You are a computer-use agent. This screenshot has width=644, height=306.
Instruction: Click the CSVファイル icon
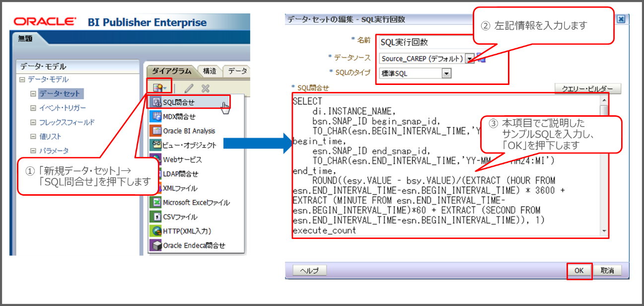click(156, 217)
